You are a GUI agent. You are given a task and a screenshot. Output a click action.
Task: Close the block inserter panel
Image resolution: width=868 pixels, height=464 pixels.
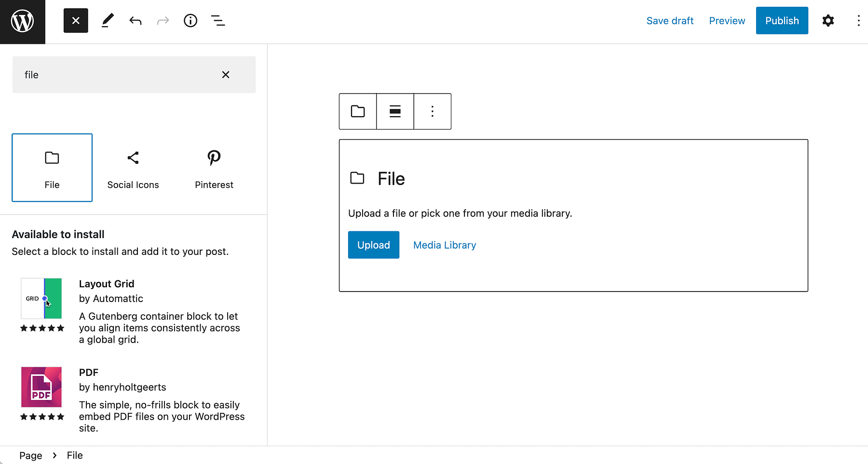[x=76, y=20]
